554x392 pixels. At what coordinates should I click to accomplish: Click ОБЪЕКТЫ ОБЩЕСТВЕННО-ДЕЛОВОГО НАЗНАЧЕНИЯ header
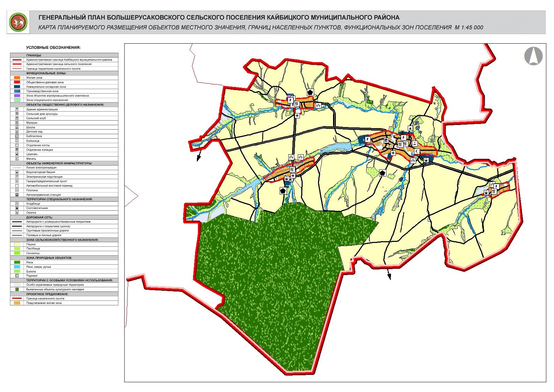[65, 105]
